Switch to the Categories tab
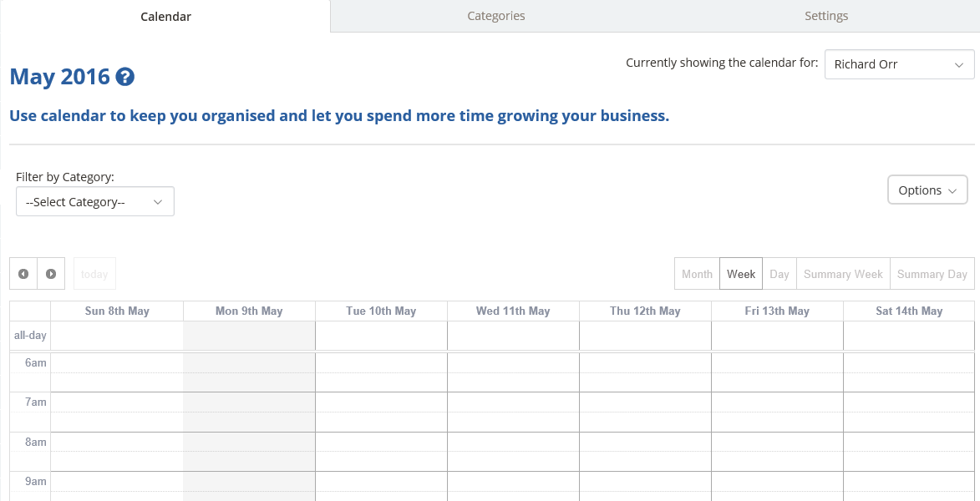Viewport: 980px width, 501px height. tap(496, 16)
